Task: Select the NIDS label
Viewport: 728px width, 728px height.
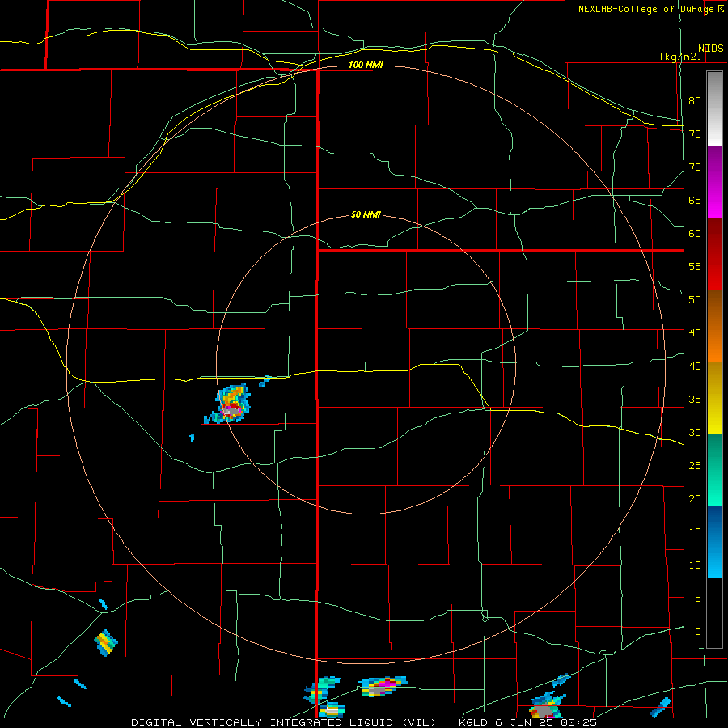Action: tap(710, 49)
